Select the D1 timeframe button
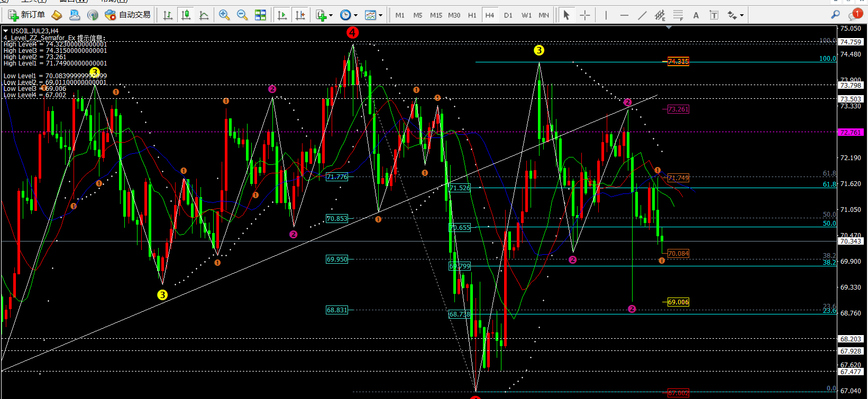The image size is (868, 399). [508, 15]
